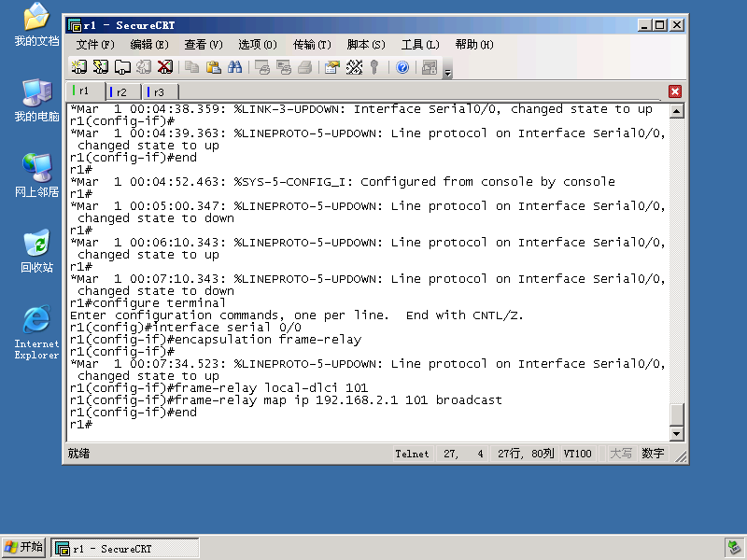
Task: Click the vertical scrollbar thumb
Action: 676,414
